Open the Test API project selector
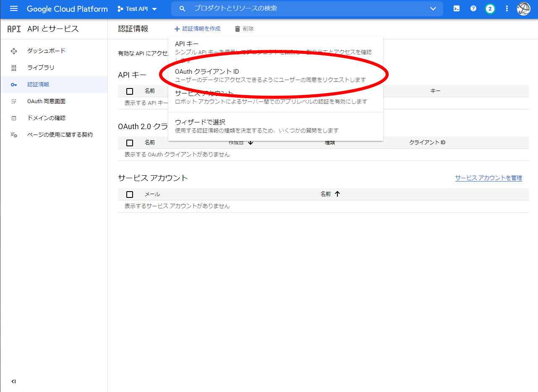The image size is (538, 392). (x=137, y=9)
